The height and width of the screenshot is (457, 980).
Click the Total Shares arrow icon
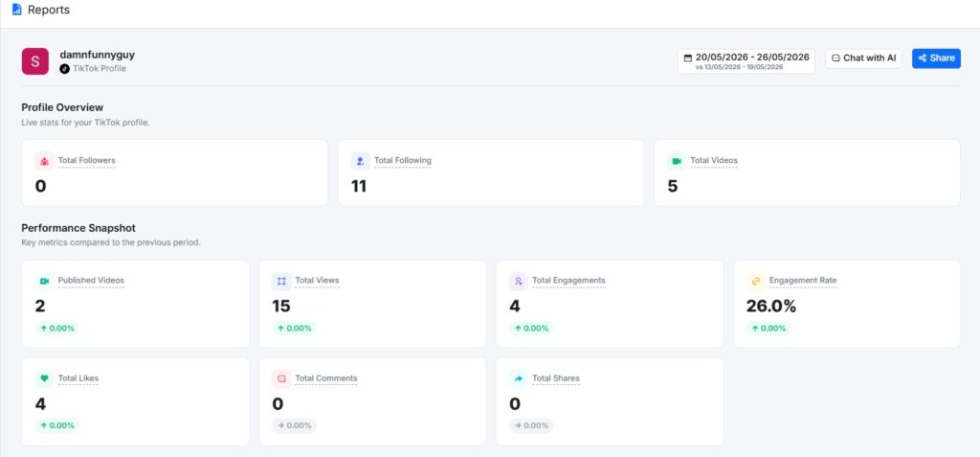pyautogui.click(x=518, y=378)
